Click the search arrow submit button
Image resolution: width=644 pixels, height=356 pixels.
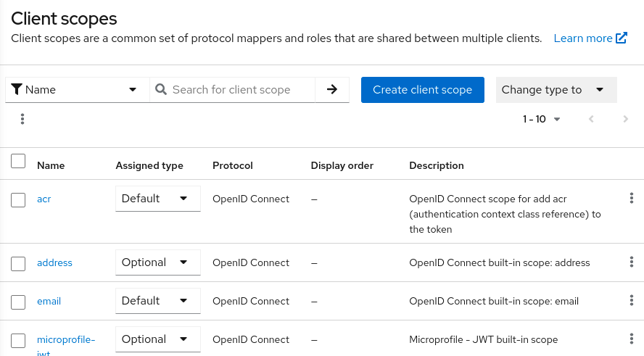[332, 90]
